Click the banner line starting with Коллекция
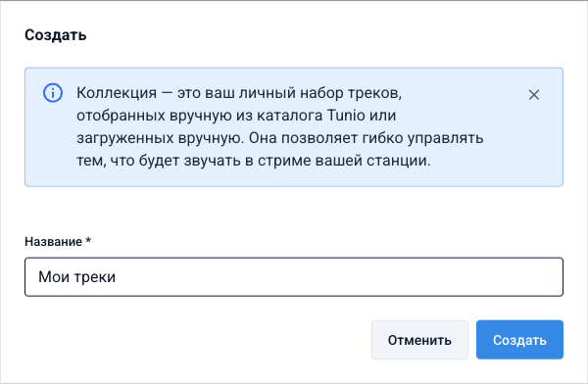 pos(239,93)
